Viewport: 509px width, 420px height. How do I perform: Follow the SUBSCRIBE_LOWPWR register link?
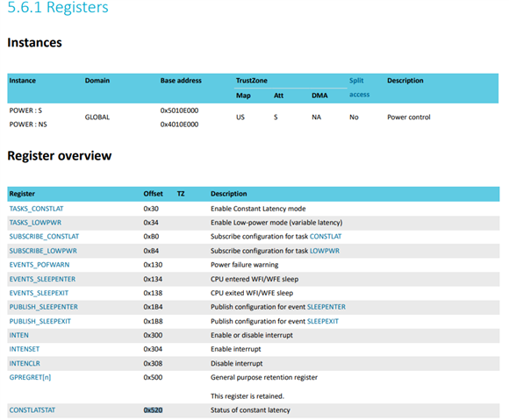coord(43,251)
